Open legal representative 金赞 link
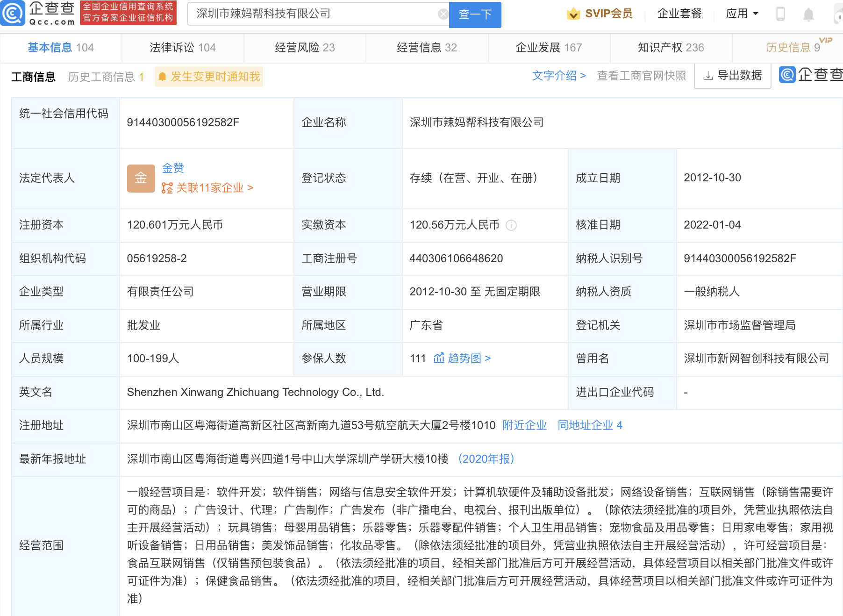Screen dimensions: 843x616 173,168
